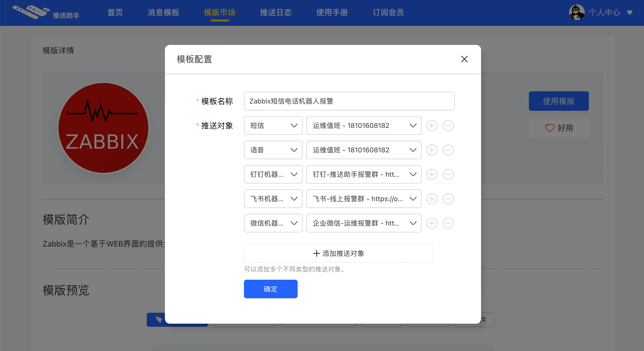
Task: Click 添加推送对象 button
Action: pos(338,253)
